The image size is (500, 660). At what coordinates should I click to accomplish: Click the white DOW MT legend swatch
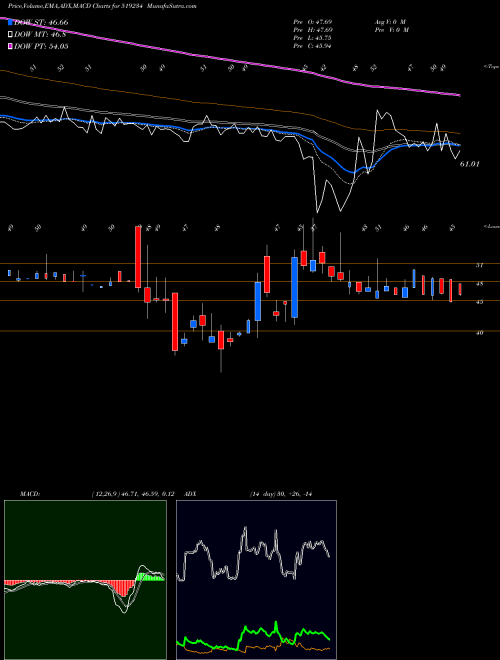(x=10, y=34)
